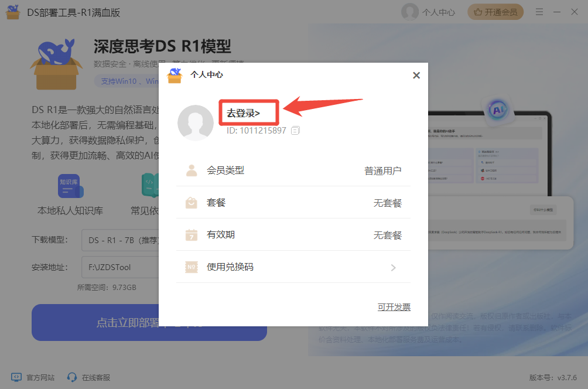Click the 安装地址 label
Screen dimensions: 588x389
click(x=50, y=267)
